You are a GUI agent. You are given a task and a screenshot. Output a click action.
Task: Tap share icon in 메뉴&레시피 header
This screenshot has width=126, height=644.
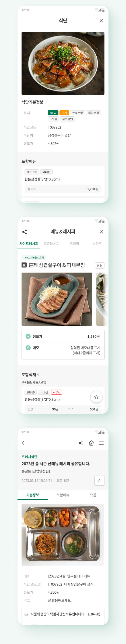(x=24, y=232)
